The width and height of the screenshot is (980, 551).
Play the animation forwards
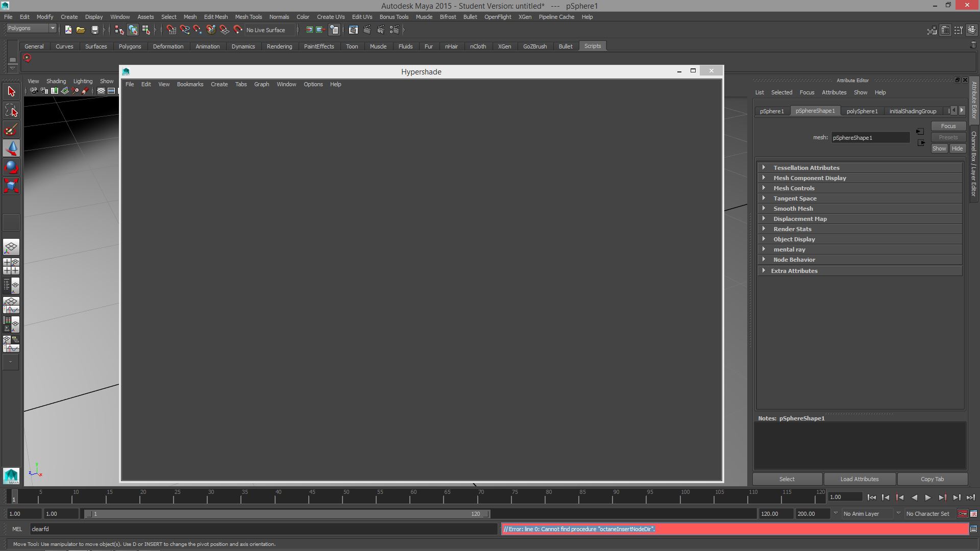tap(928, 497)
